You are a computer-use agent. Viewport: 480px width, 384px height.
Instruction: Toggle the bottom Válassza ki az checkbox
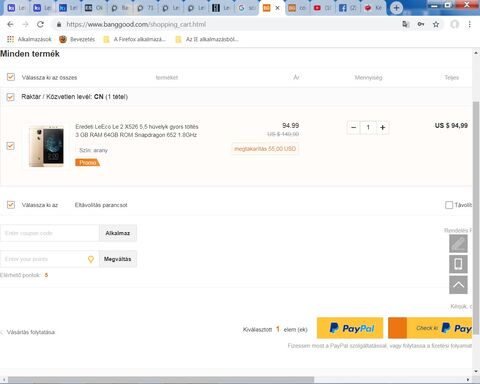tap(11, 205)
